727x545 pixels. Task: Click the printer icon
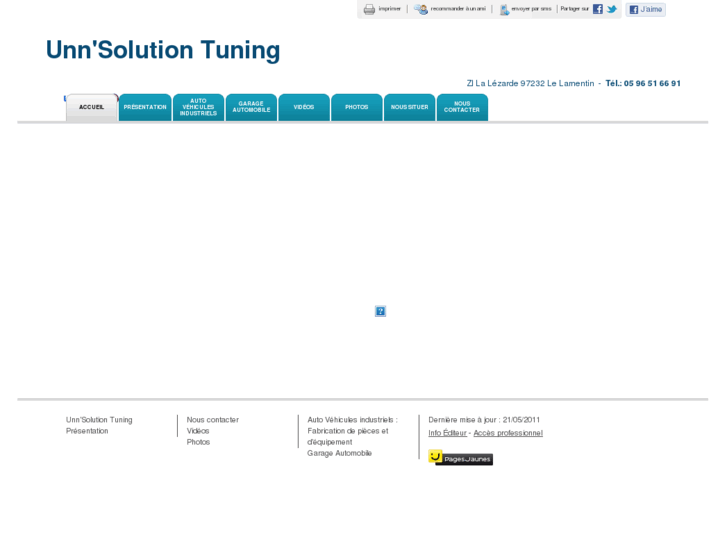pyautogui.click(x=369, y=9)
